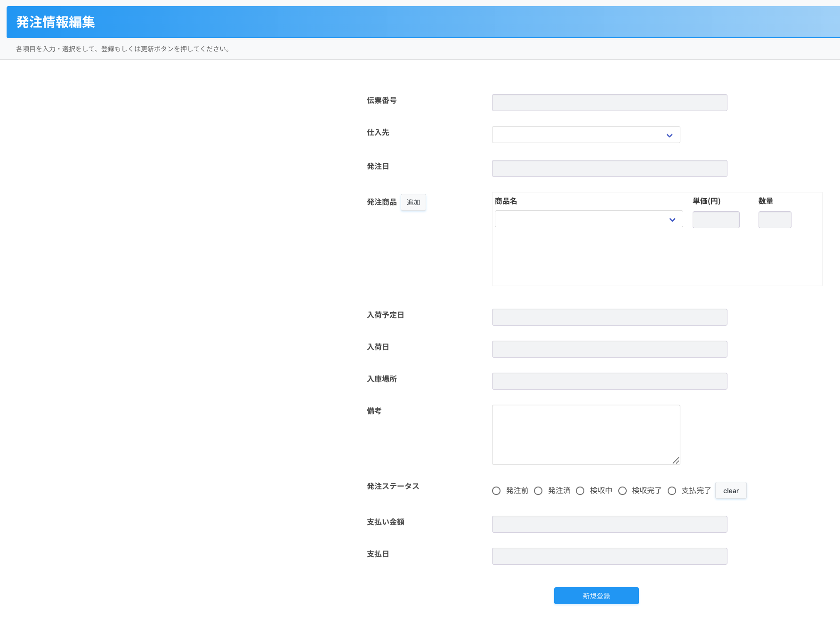
Task: Expand the 商品名 dropdown list
Action: click(x=589, y=219)
